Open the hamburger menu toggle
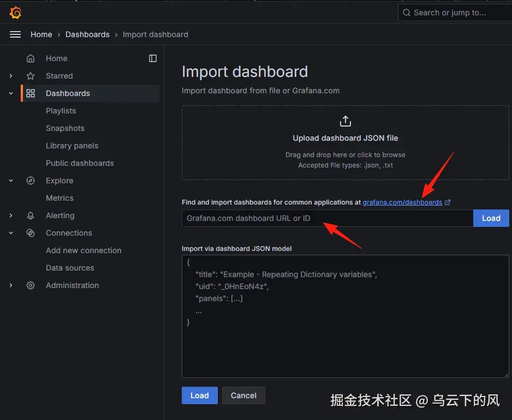 (x=15, y=34)
